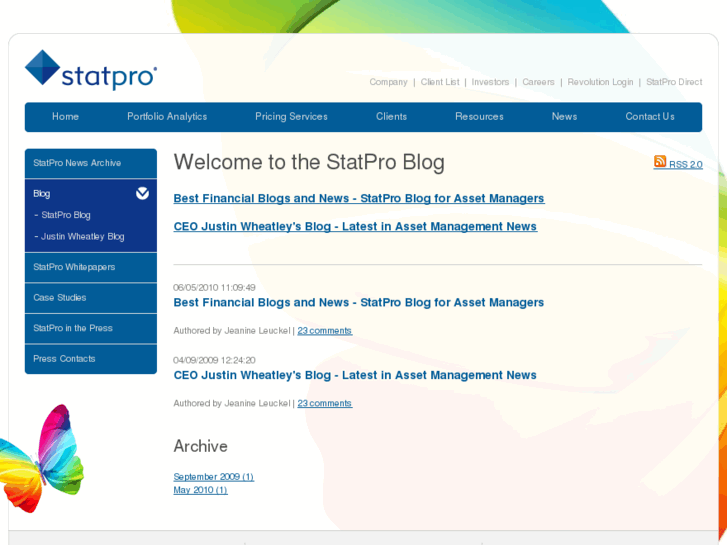Select Pricing Services in the navigation bar

[291, 116]
